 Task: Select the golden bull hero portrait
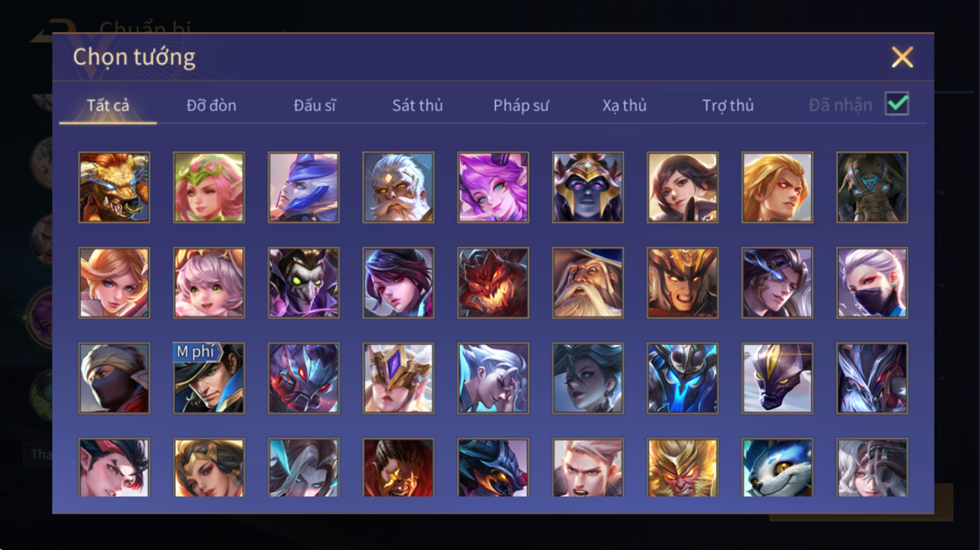pos(114,187)
